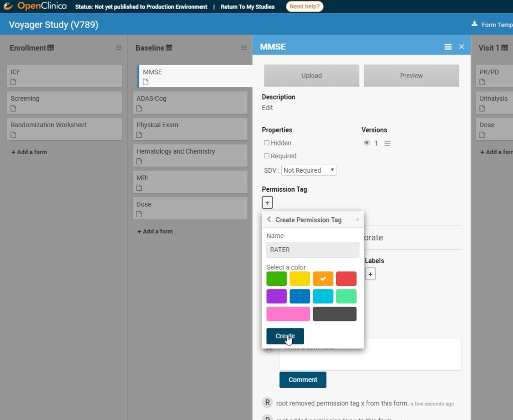Open the ADAS-Cog form card

click(x=190, y=102)
